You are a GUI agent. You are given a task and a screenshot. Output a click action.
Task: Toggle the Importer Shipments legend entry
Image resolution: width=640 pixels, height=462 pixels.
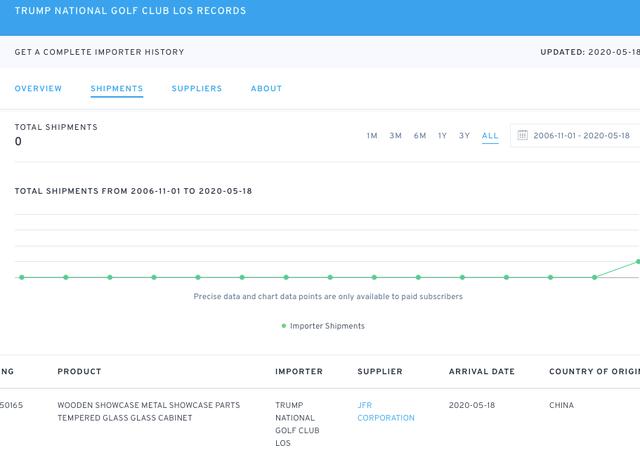click(323, 326)
